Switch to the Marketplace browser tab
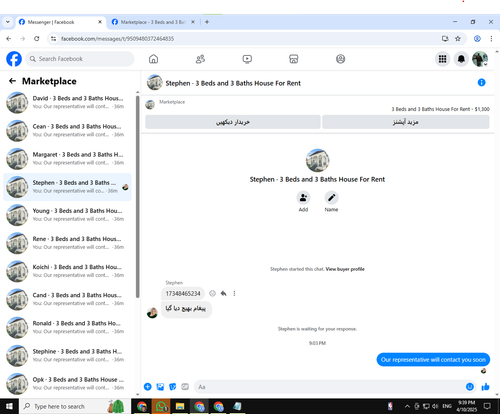 point(153,22)
